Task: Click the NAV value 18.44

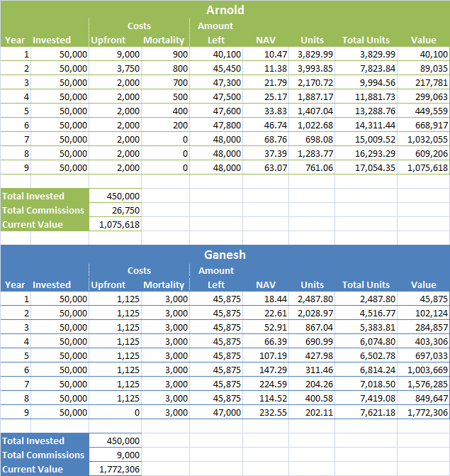Action: click(276, 299)
